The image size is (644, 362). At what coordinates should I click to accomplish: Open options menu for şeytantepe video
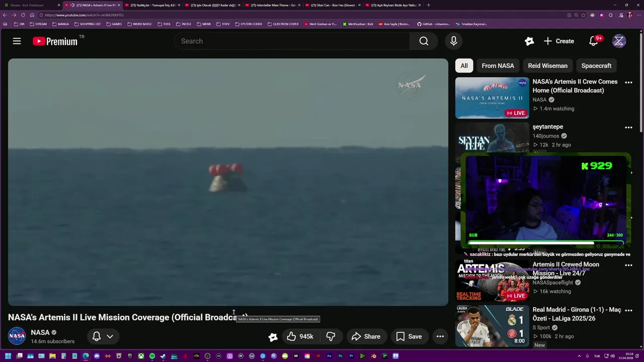coord(628,128)
